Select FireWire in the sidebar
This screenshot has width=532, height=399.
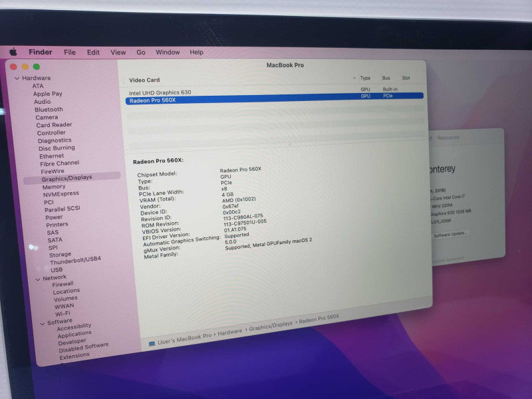[x=53, y=172]
